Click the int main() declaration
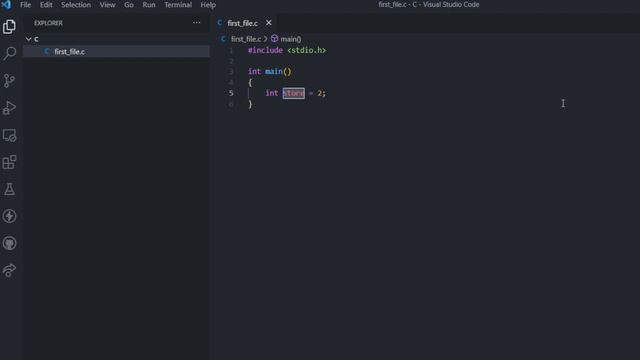Screen dimensions: 640x360 click(270, 71)
